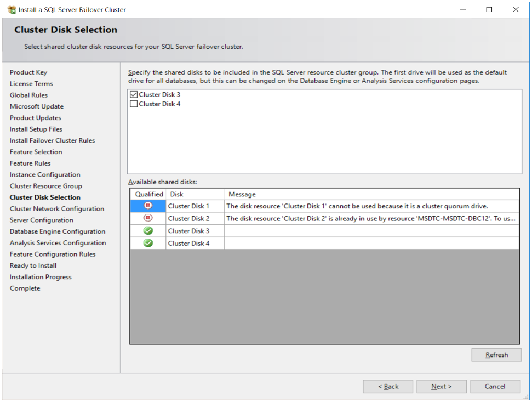The height and width of the screenshot is (402, 532).
Task: Click the Refresh button
Action: point(496,355)
